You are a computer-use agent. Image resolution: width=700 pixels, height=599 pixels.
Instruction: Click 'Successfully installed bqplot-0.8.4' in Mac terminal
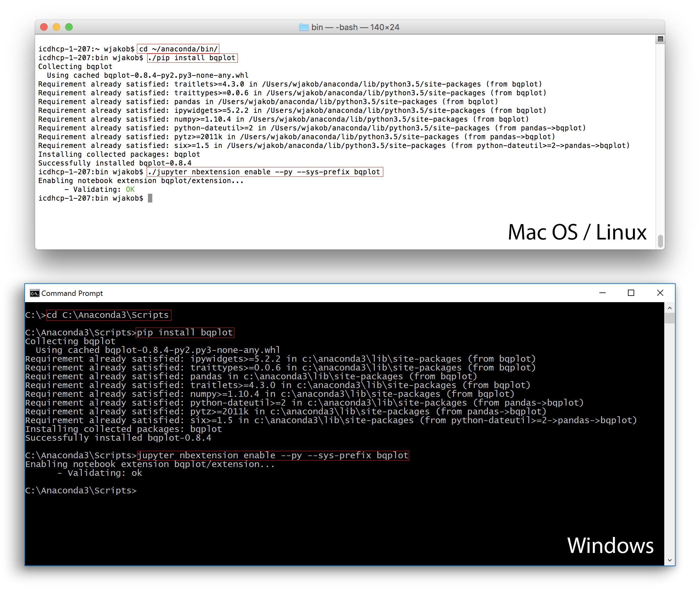(x=115, y=163)
